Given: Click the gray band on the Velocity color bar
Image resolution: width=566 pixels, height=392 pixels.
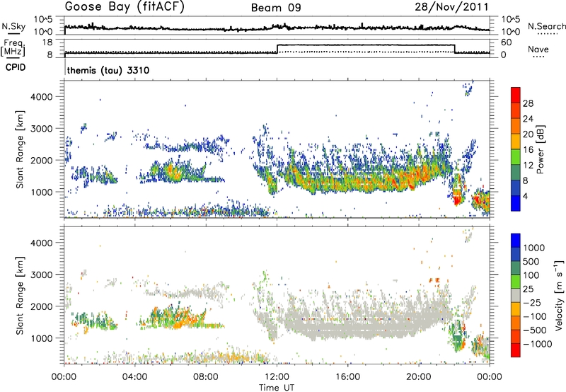Looking at the screenshot, I should pos(516,295).
